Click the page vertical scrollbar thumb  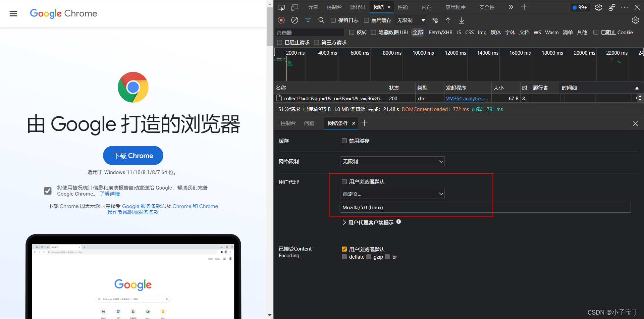click(x=270, y=26)
